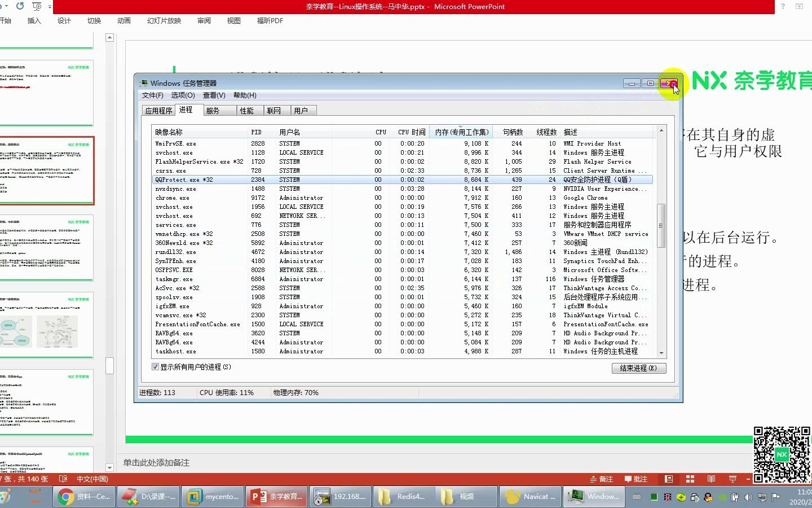Open 选项(O) menu in Task Manager
Viewport: 812px width, 508px height.
(183, 95)
